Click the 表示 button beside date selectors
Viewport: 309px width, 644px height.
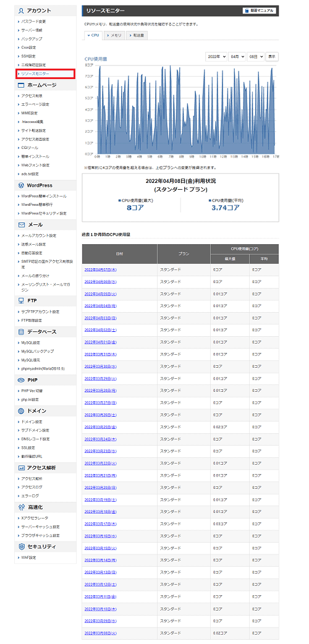click(x=271, y=57)
